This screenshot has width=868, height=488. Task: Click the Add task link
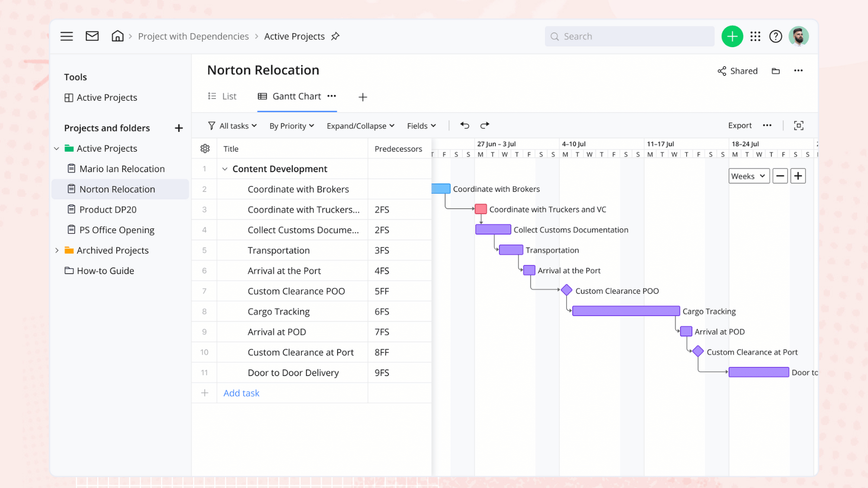241,393
